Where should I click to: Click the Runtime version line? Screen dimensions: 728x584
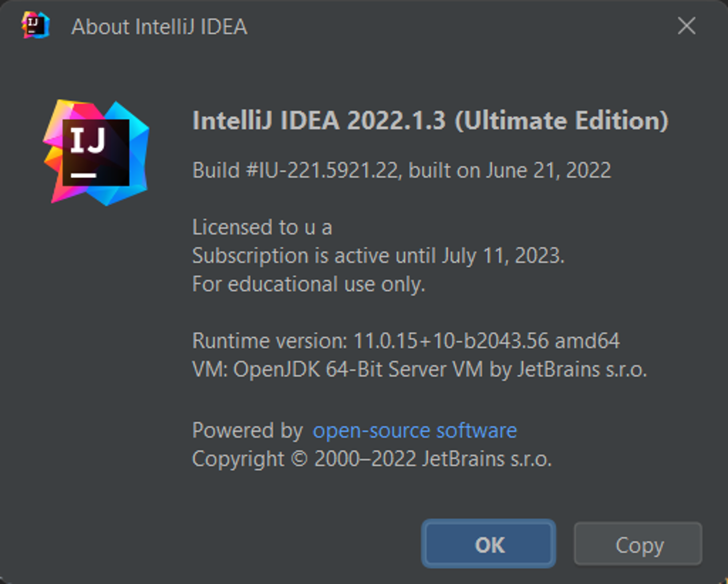pyautogui.click(x=406, y=341)
